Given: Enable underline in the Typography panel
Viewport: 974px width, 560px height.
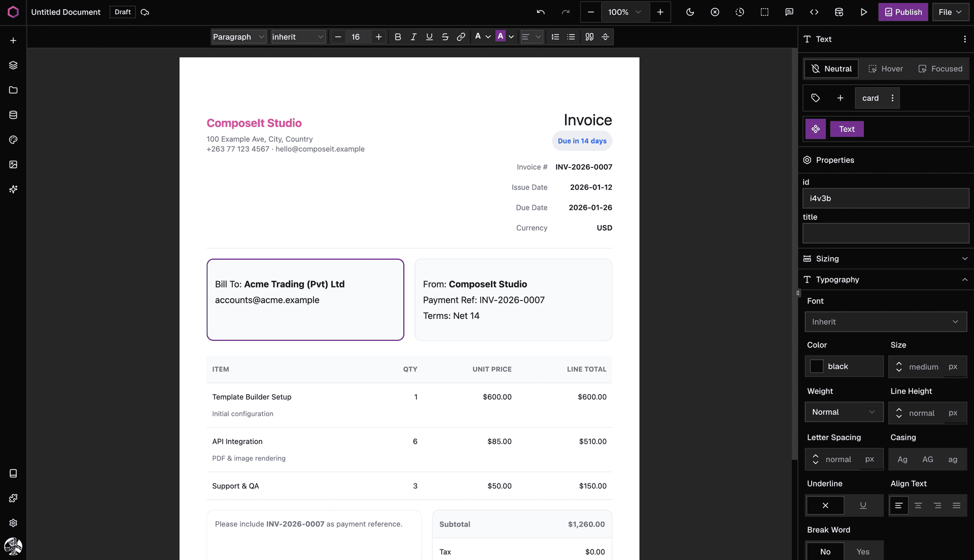Looking at the screenshot, I should tap(863, 505).
